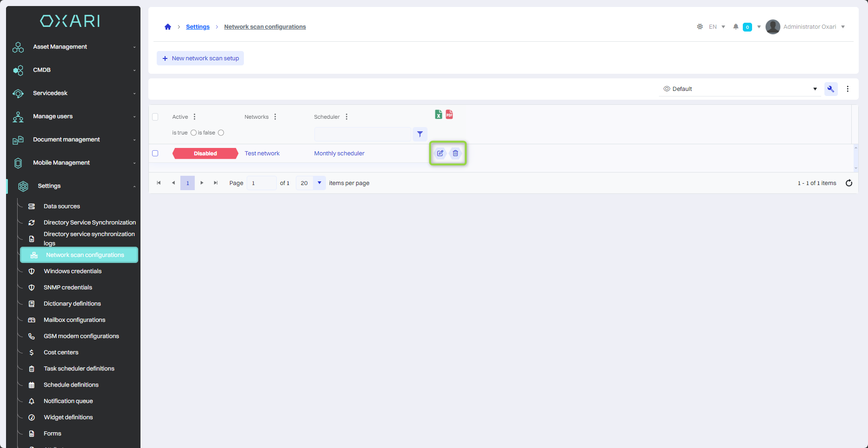
Task: Open items per page dropdown
Action: tap(319, 183)
